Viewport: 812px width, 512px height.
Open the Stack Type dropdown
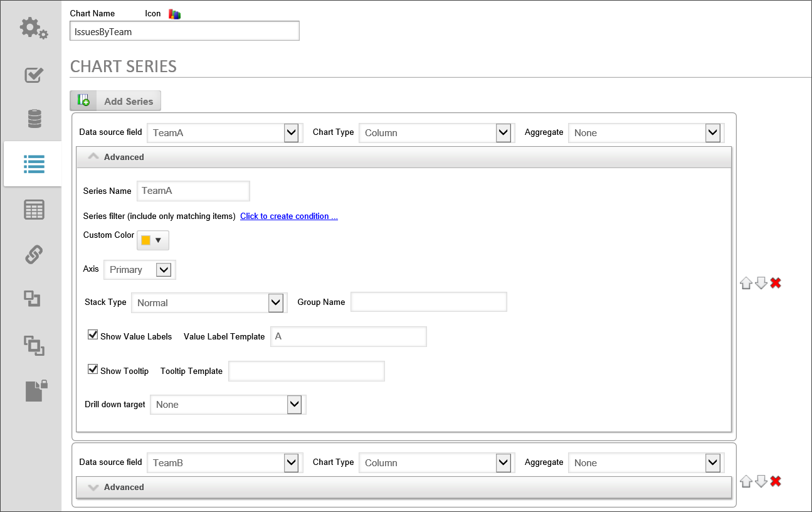point(275,302)
